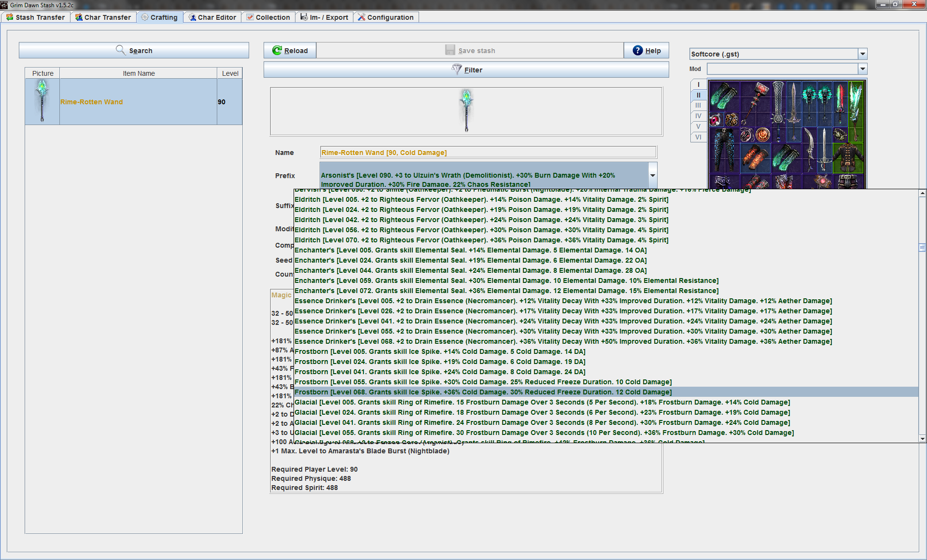Go to stash page IV tab
Image resolution: width=927 pixels, height=560 pixels.
698,116
